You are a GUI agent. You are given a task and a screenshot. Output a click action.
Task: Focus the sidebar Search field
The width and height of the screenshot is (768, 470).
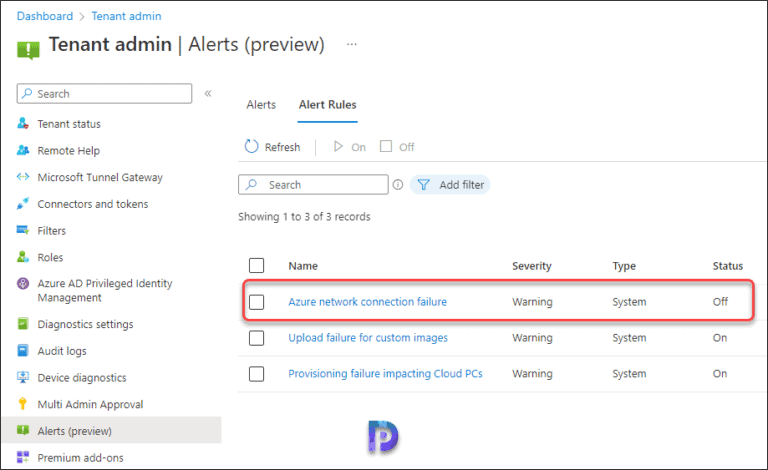point(104,94)
